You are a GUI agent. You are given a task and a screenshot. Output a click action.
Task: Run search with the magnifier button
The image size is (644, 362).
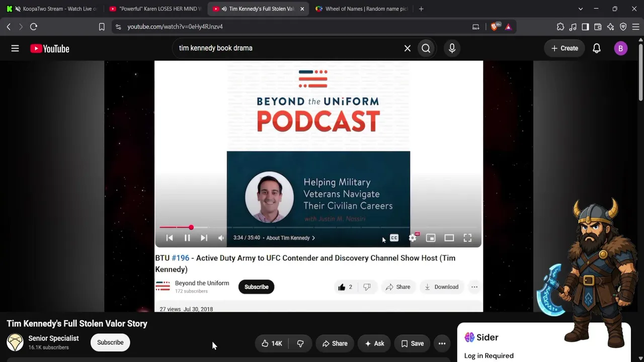point(426,48)
